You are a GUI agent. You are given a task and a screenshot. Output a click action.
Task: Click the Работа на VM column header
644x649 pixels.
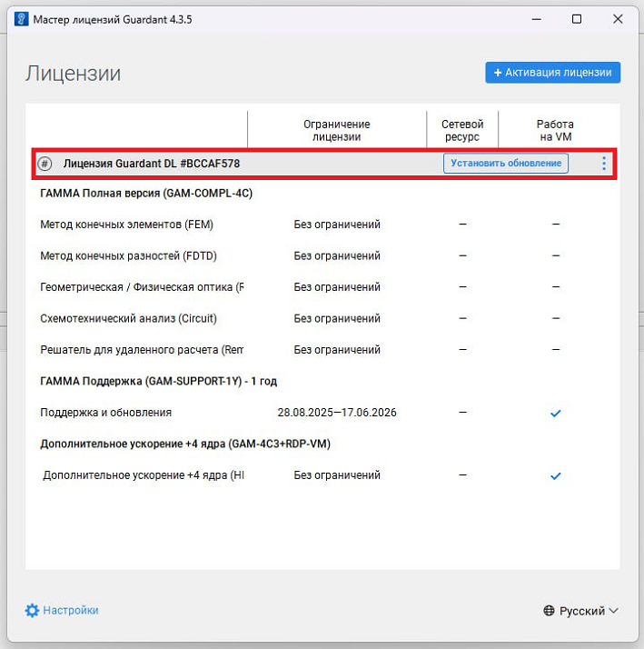tap(555, 130)
